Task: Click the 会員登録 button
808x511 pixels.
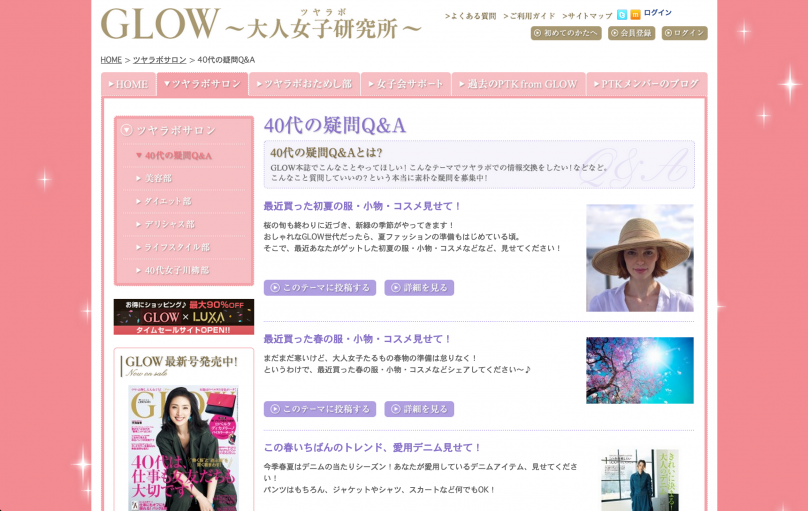Action: (631, 33)
